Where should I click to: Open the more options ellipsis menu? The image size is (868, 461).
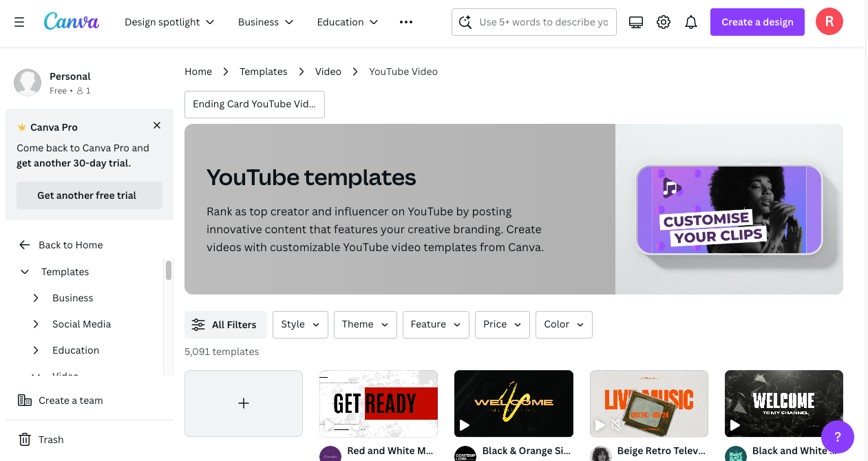pyautogui.click(x=406, y=22)
